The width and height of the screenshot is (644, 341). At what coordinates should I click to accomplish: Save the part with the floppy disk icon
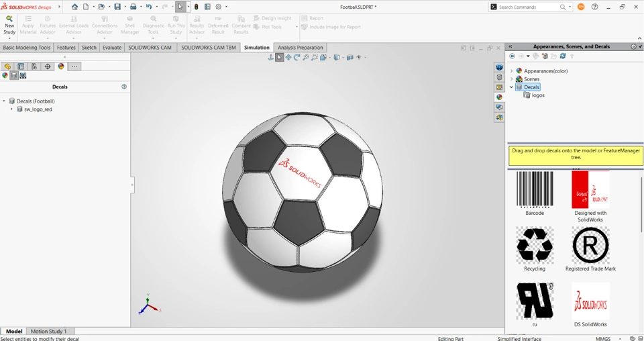click(117, 7)
